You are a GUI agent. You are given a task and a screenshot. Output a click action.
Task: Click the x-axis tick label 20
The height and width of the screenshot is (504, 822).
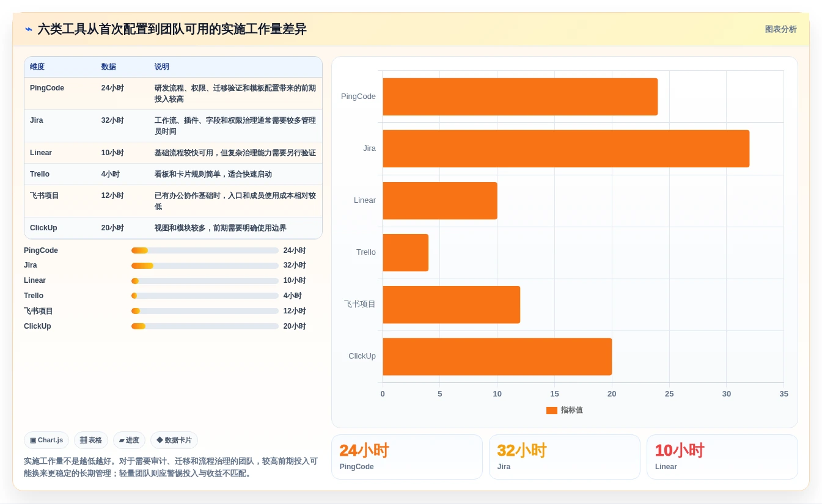(612, 394)
